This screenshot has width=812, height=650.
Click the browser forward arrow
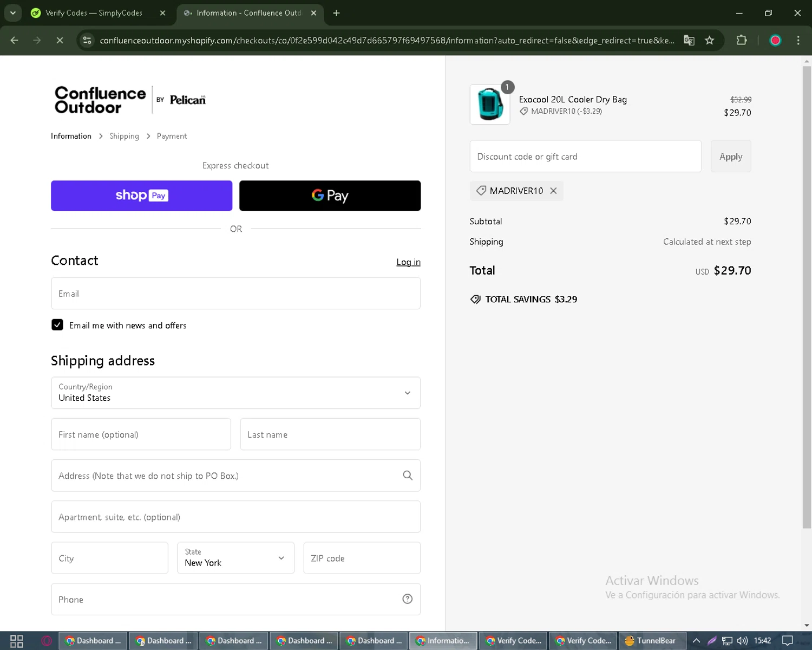click(37, 41)
